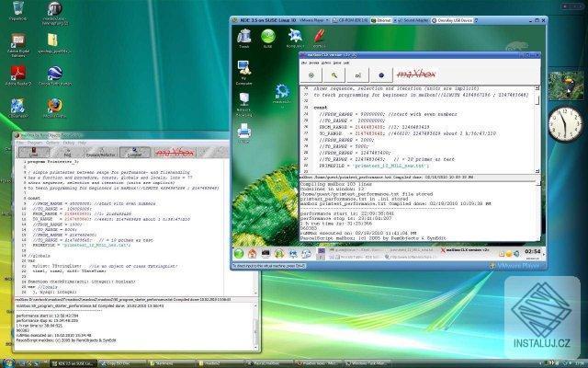This screenshot has height=368, width=588.
Task: Open Konqueror-style star icon on SUSE desktop
Action: click(295, 39)
